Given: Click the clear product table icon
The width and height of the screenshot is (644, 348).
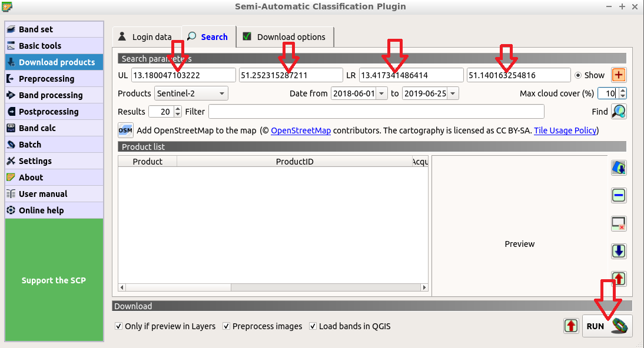Looking at the screenshot, I should 618,223.
